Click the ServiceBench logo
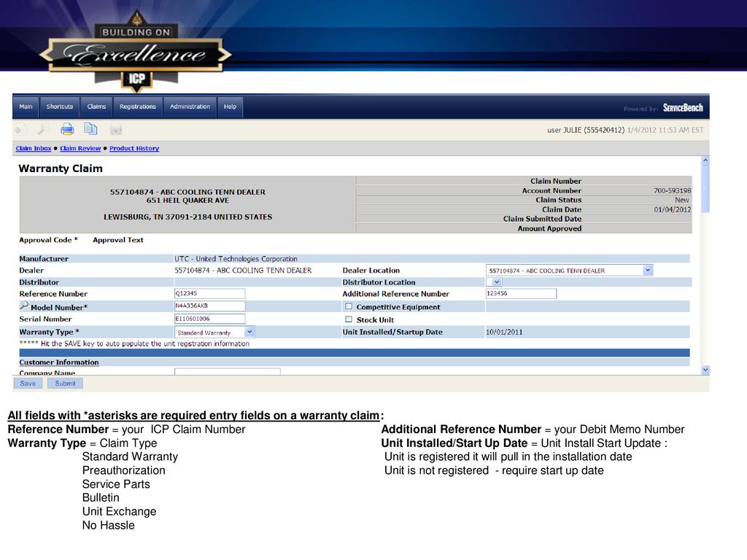This screenshot has width=747, height=560. 683,108
